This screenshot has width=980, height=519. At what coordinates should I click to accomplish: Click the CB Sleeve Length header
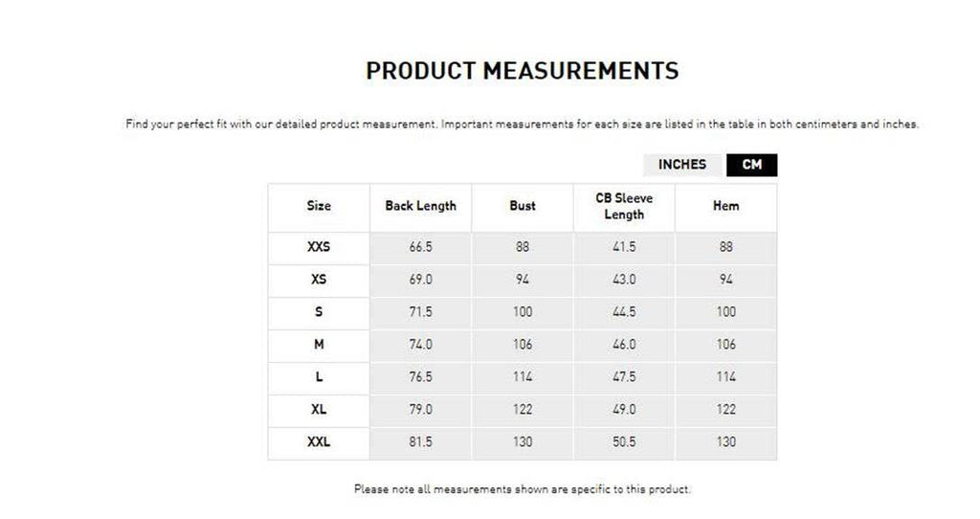pyautogui.click(x=624, y=206)
